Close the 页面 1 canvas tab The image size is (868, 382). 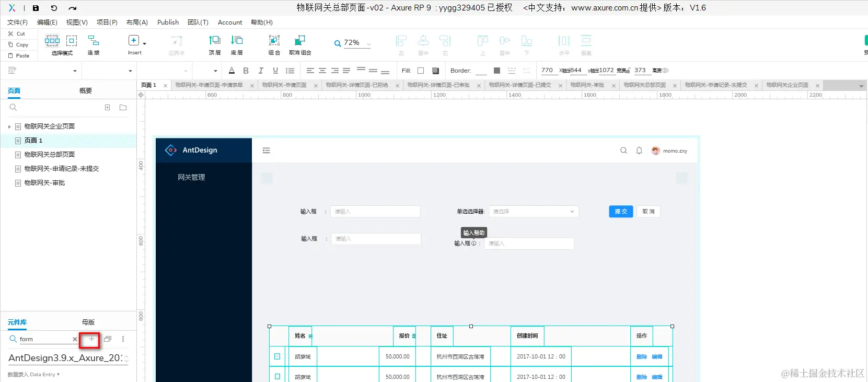click(x=165, y=86)
